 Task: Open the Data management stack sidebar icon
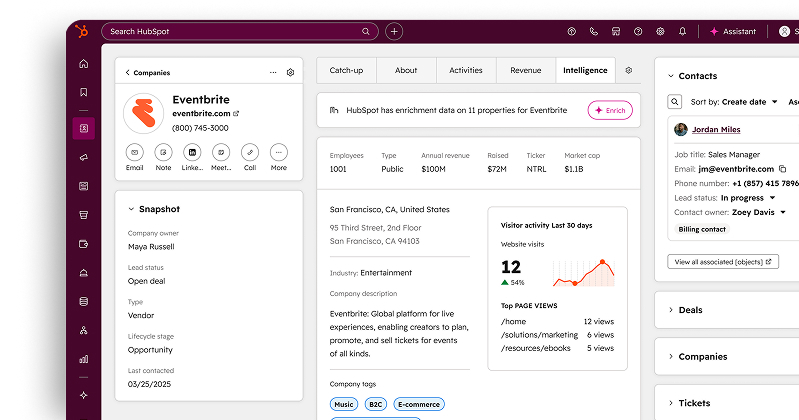click(84, 302)
